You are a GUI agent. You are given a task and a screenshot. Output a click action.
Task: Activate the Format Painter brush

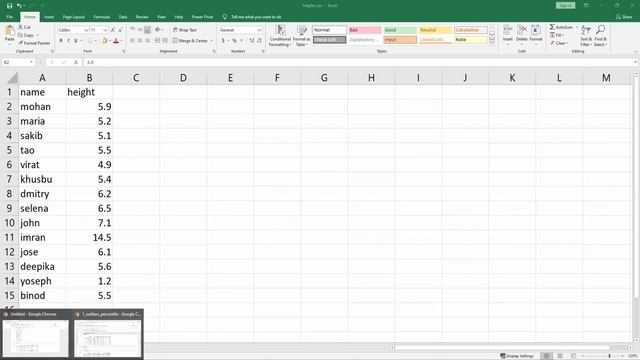pyautogui.click(x=34, y=43)
